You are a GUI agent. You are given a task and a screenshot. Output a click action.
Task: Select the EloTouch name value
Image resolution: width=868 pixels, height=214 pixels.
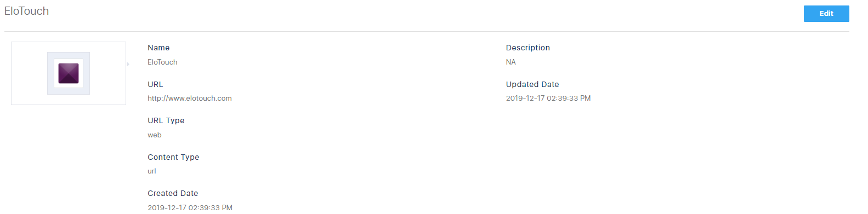(162, 62)
